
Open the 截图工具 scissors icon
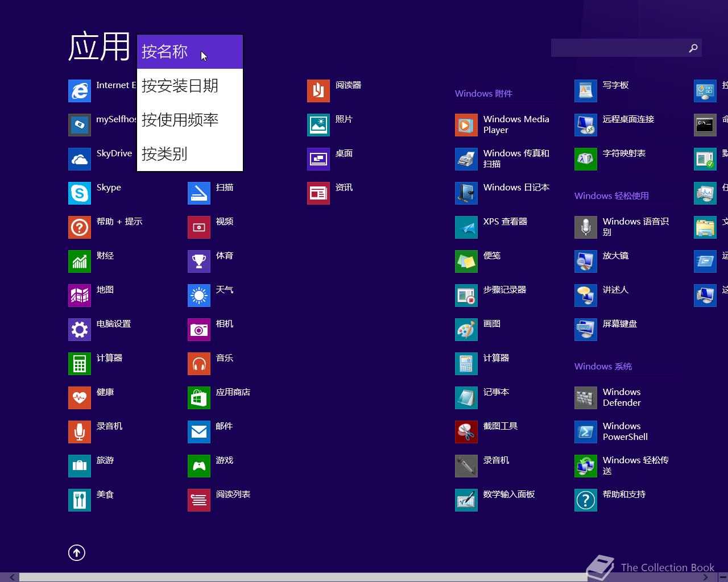pyautogui.click(x=466, y=432)
